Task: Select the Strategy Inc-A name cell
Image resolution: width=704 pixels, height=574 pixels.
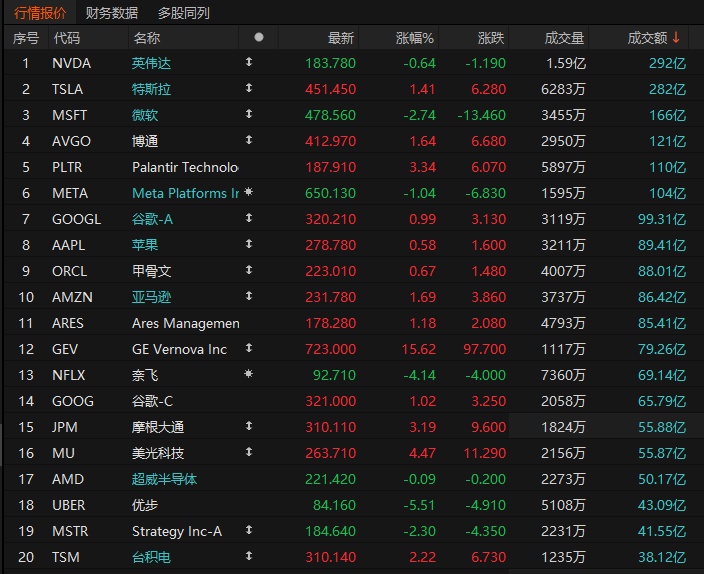Action: 177,531
